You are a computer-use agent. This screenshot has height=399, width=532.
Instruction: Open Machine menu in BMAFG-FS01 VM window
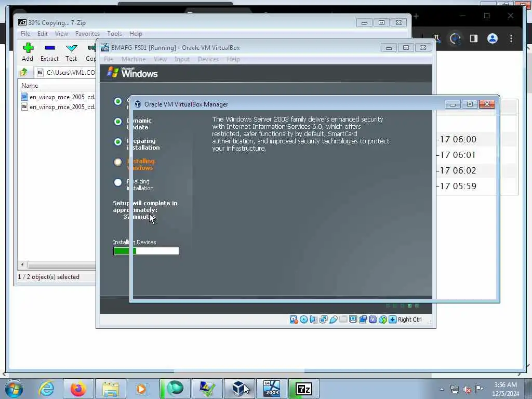point(134,59)
